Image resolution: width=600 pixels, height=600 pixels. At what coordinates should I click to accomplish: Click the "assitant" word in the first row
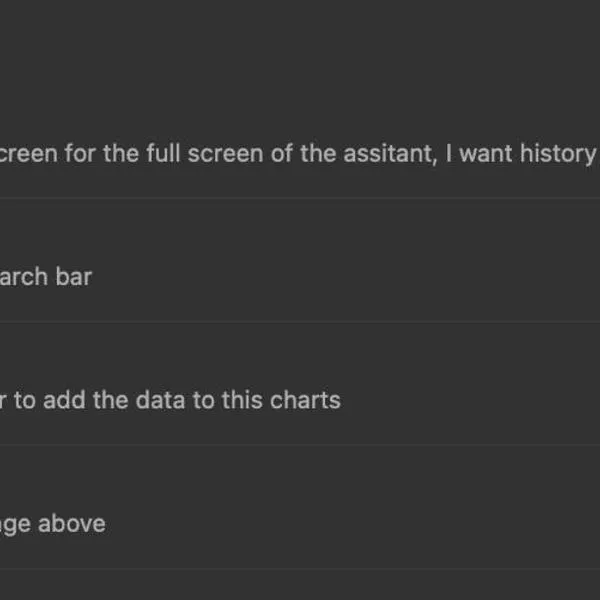point(381,155)
